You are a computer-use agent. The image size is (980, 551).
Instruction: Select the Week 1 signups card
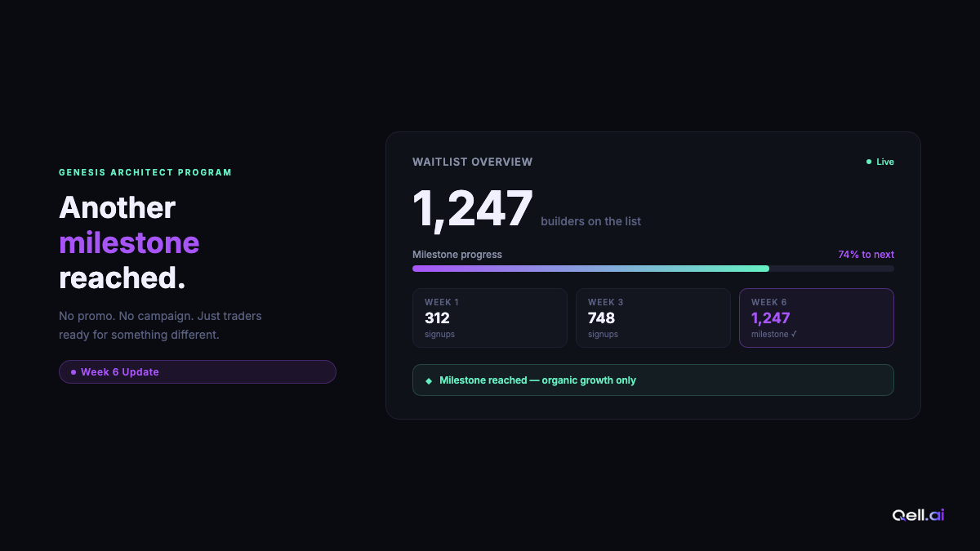[489, 318]
